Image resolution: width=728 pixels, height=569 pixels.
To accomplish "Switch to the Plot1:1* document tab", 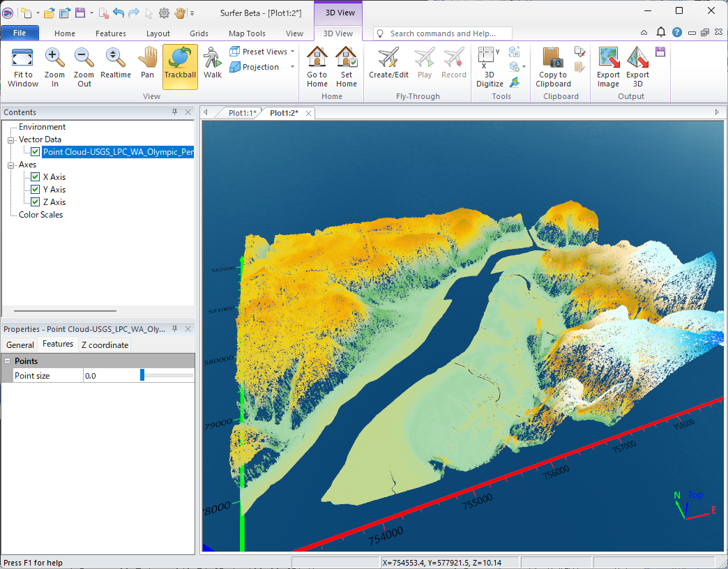I will click(242, 113).
